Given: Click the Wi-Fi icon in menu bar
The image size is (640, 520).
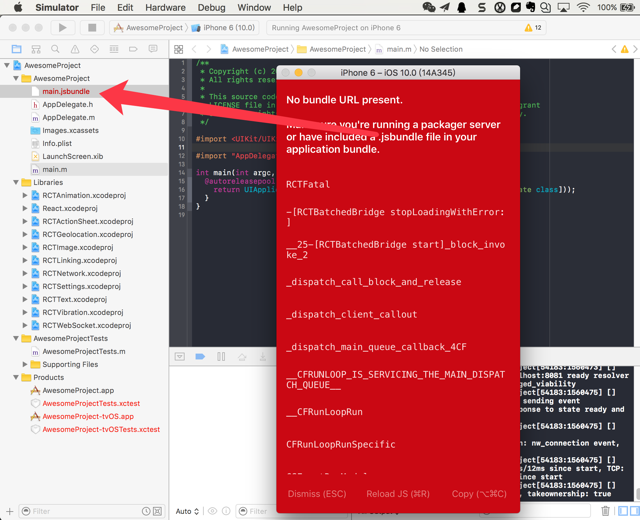Looking at the screenshot, I should pos(584,7).
